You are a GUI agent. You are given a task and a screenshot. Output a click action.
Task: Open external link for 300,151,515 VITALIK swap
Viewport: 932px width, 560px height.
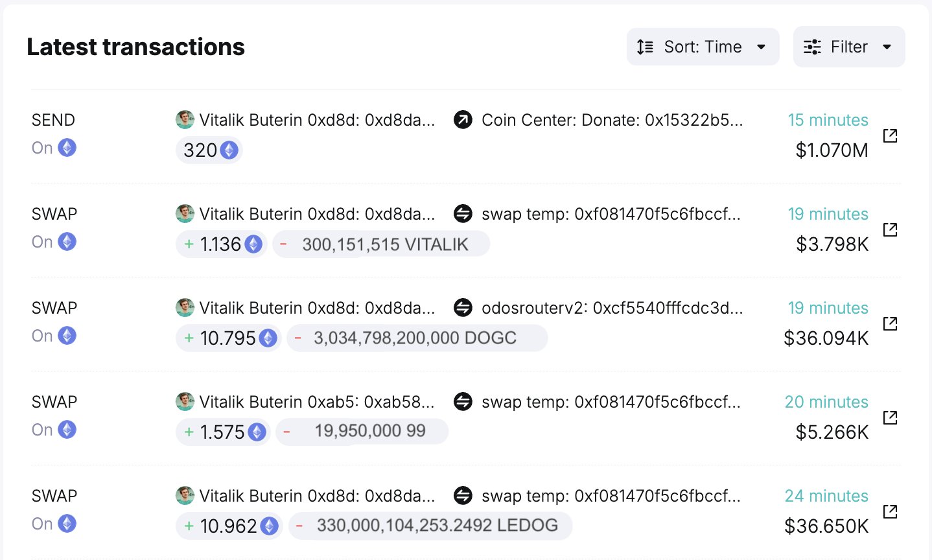890,229
